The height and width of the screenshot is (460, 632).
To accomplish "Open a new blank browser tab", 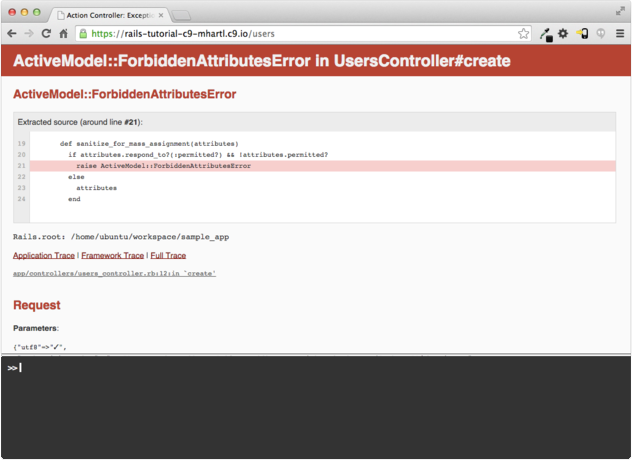I will [182, 14].
